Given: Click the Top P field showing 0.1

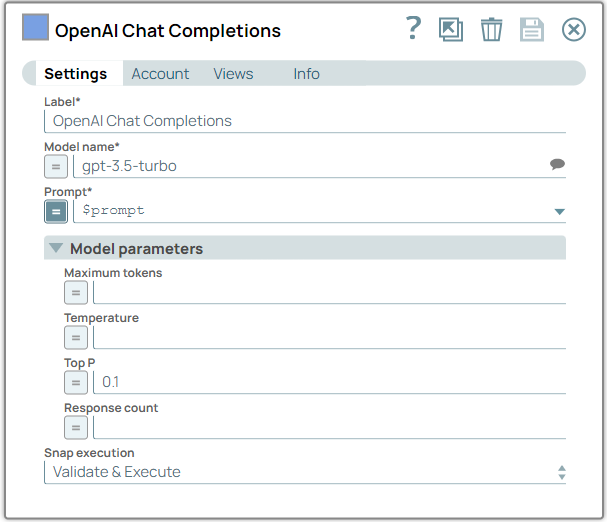Looking at the screenshot, I should [329, 382].
